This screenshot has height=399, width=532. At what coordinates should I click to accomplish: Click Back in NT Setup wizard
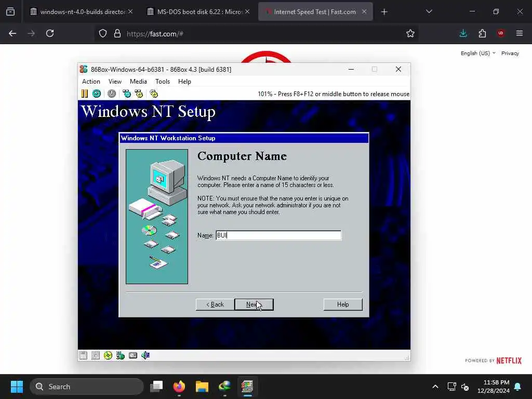[215, 304]
